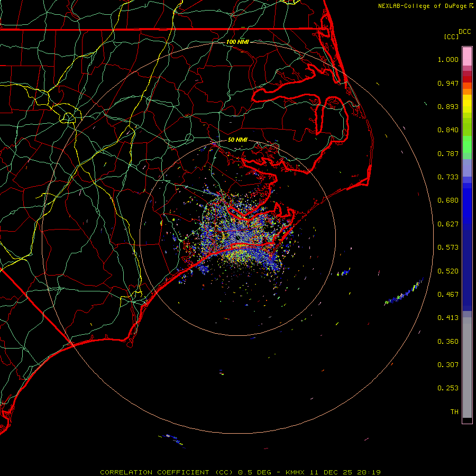This screenshot has width=476, height=476.
Task: Select the 0.467 scale value
Action: coord(448,295)
